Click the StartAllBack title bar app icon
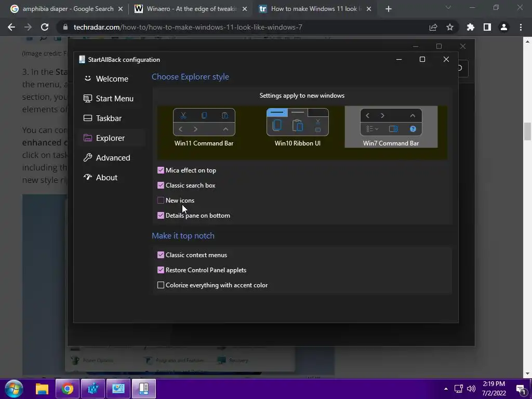The image size is (532, 399). pyautogui.click(x=82, y=59)
